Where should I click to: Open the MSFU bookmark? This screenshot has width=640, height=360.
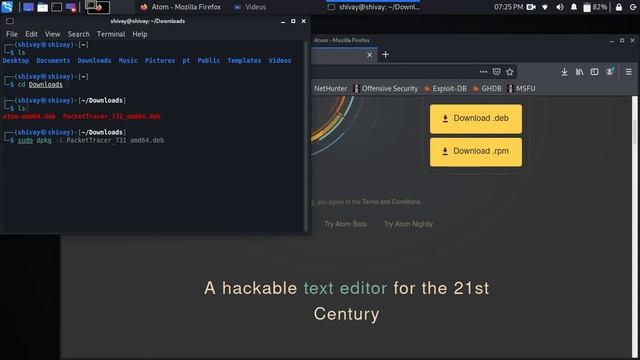[x=521, y=89]
